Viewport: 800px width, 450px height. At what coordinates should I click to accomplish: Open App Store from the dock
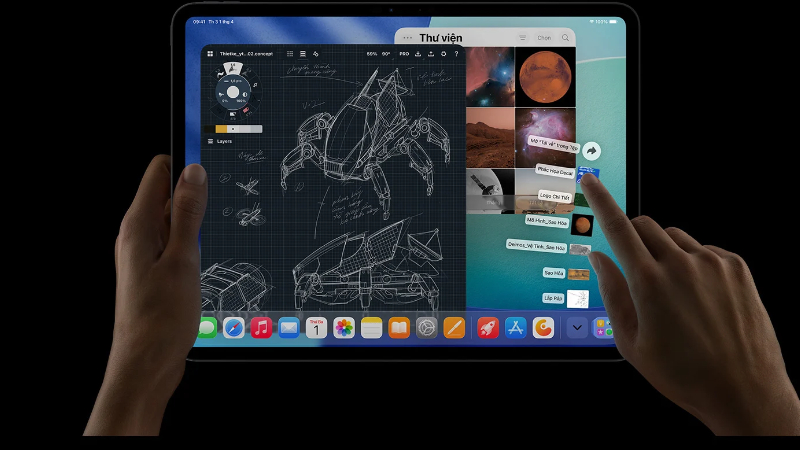coord(515,328)
